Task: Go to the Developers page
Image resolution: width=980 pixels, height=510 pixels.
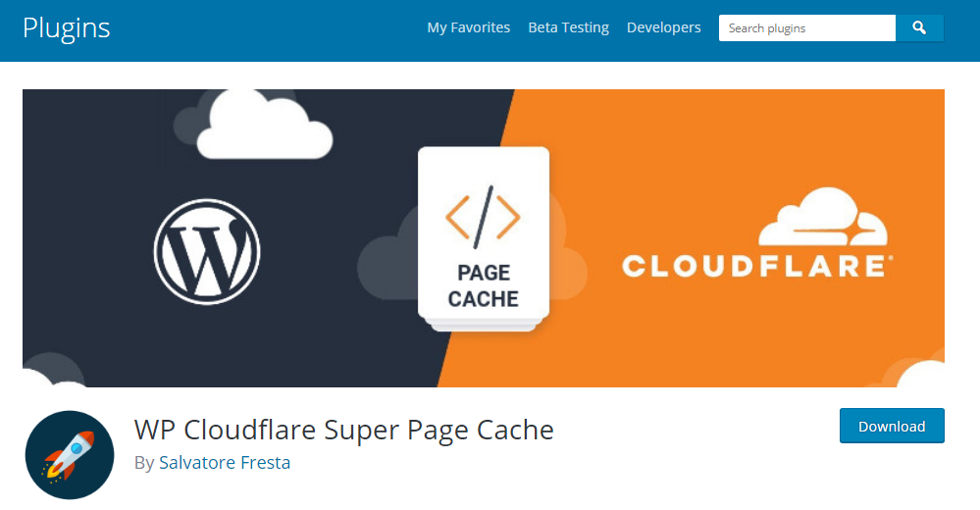Action: click(664, 27)
